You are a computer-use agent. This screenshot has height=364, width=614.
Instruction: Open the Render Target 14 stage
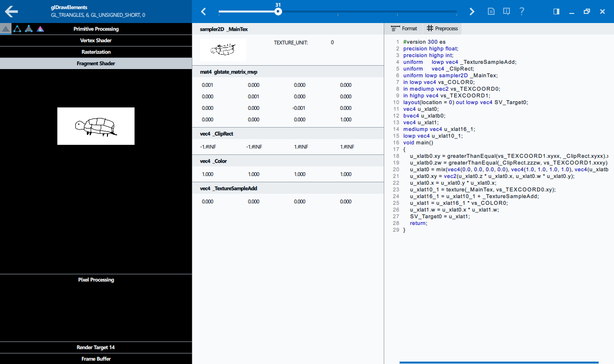click(96, 347)
